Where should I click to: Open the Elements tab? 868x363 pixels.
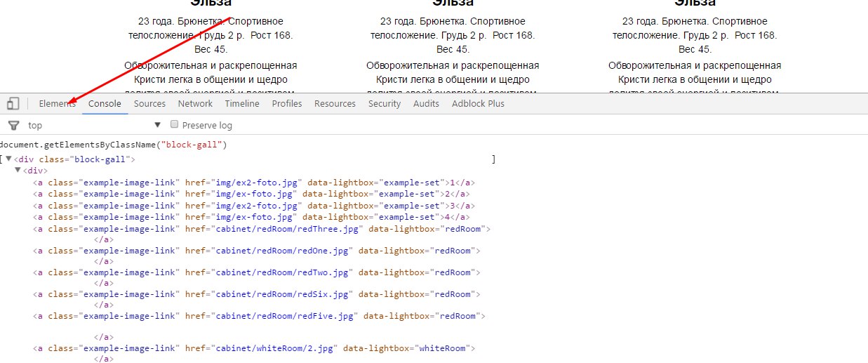[x=58, y=103]
